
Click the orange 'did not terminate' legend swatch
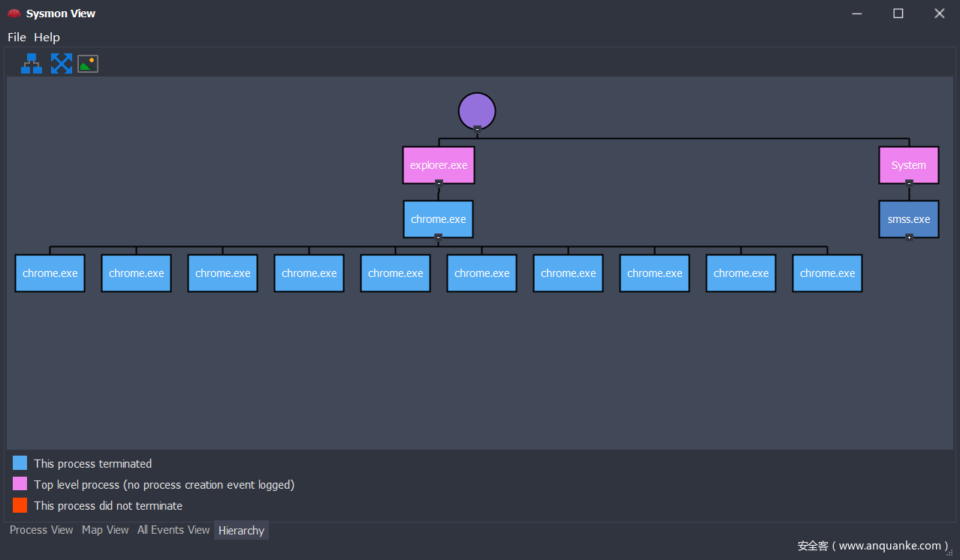pyautogui.click(x=20, y=505)
